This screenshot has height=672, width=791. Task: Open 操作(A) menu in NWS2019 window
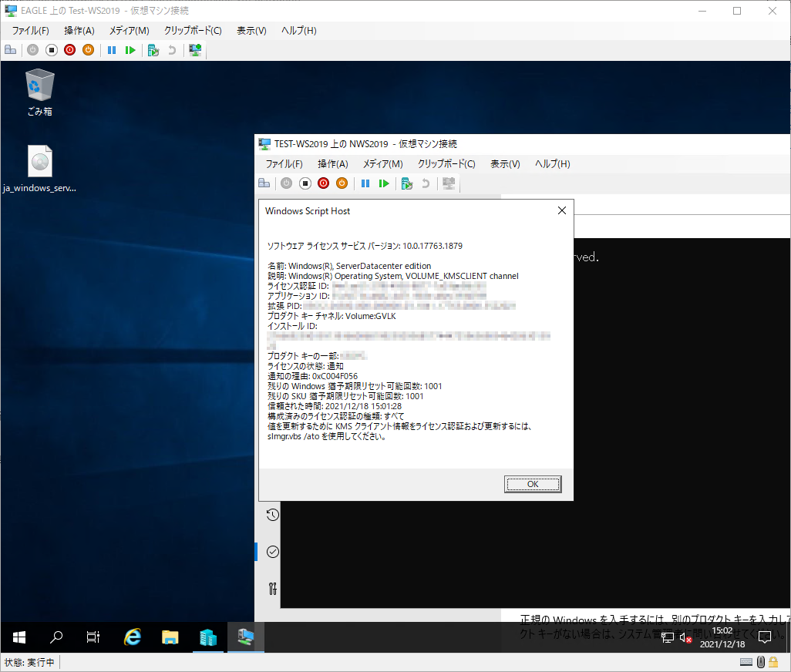(333, 164)
